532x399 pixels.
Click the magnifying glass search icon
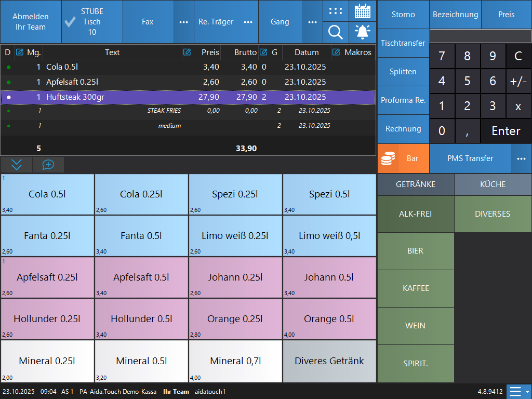point(336,33)
